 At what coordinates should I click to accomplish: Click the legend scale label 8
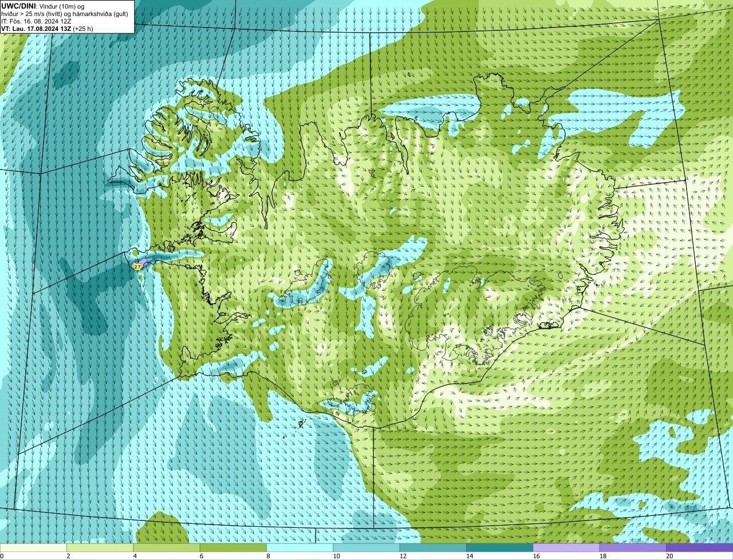(268, 556)
